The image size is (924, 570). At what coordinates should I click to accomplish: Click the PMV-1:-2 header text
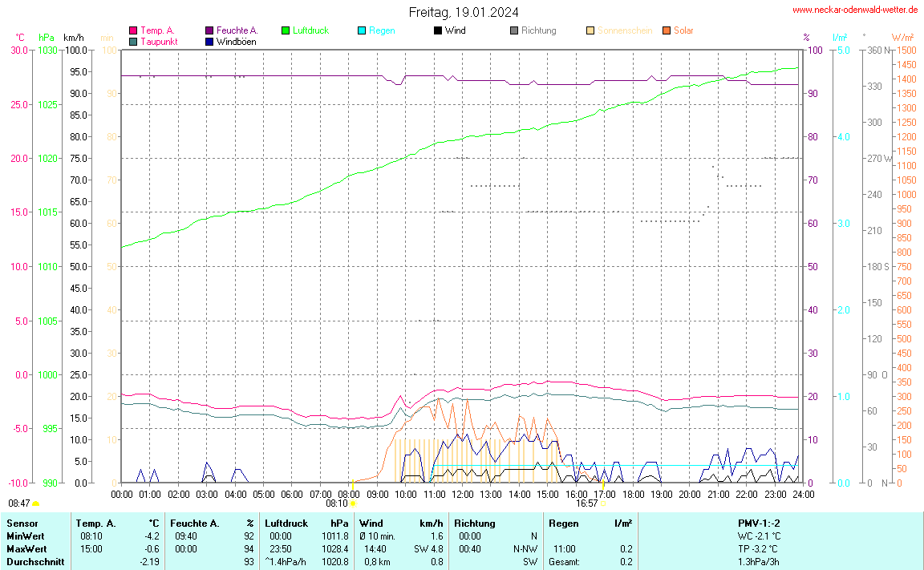760,524
